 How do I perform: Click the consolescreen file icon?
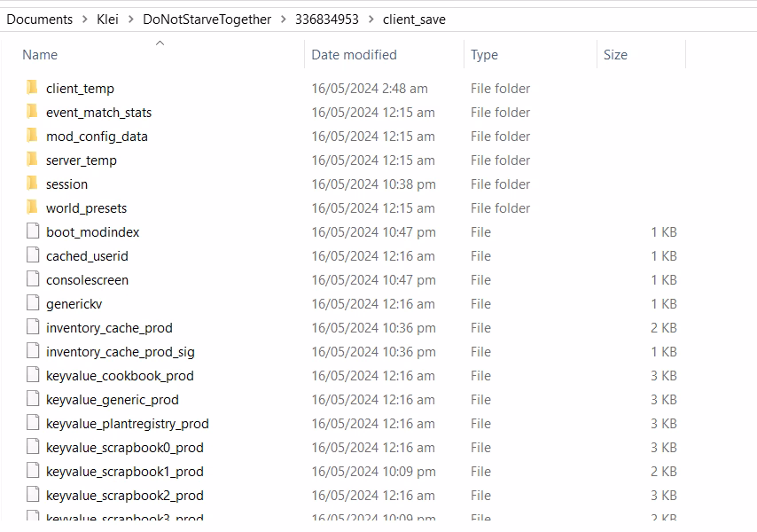click(33, 279)
